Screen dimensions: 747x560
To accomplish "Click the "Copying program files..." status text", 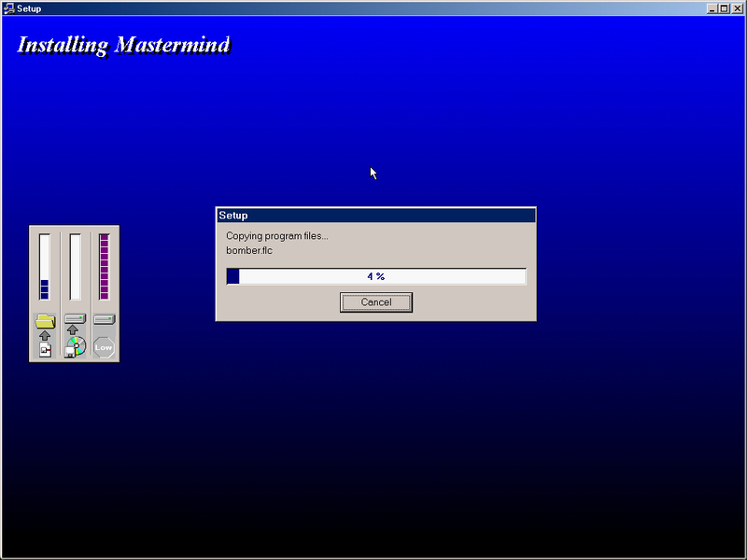I will click(x=276, y=236).
